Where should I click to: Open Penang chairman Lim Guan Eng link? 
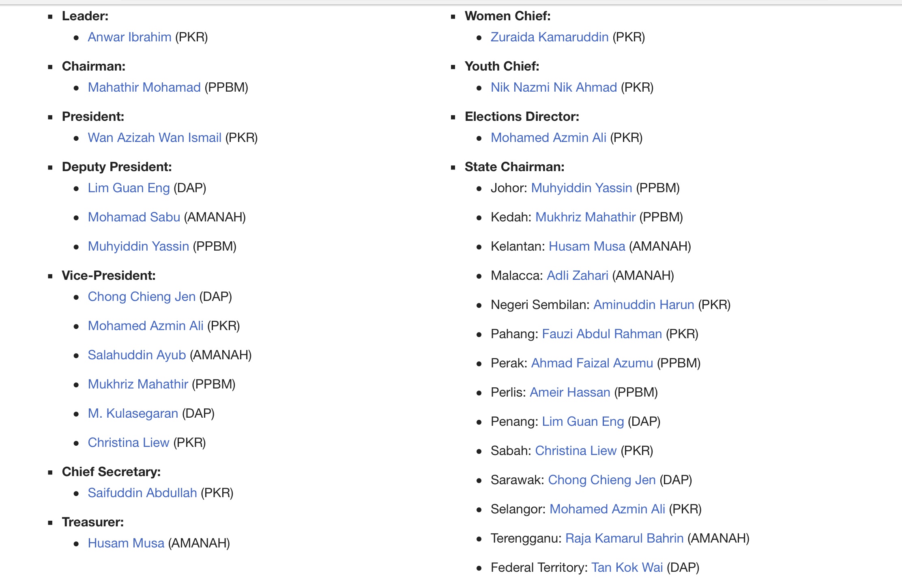tap(583, 421)
